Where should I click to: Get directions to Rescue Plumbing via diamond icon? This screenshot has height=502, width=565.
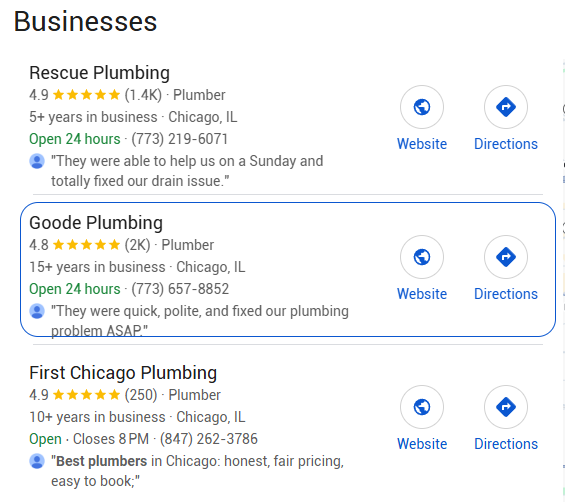click(506, 107)
